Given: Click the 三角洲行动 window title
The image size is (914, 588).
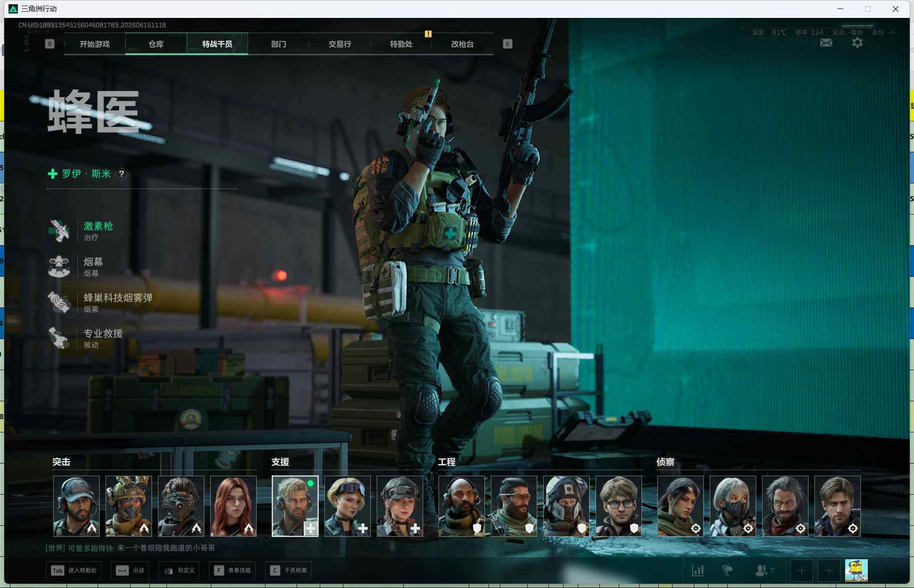Looking at the screenshot, I should [39, 9].
